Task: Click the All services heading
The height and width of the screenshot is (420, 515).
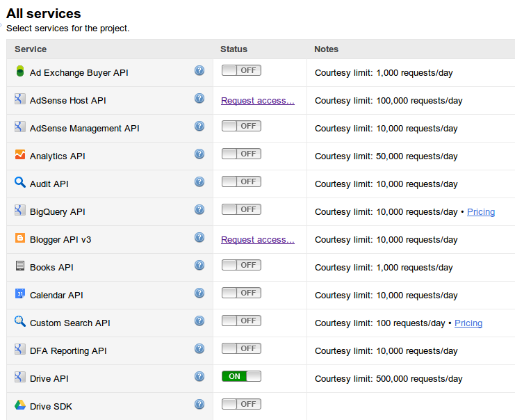Action: click(43, 14)
